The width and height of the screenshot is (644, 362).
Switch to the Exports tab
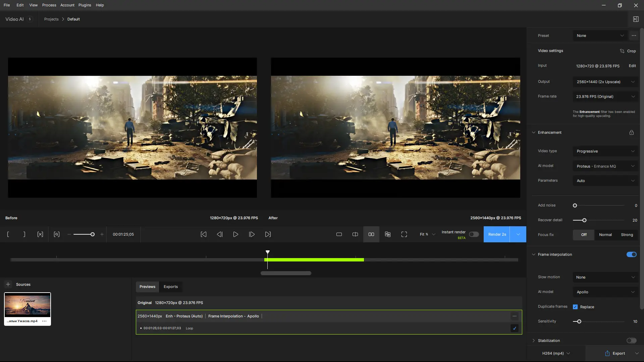pos(171,287)
